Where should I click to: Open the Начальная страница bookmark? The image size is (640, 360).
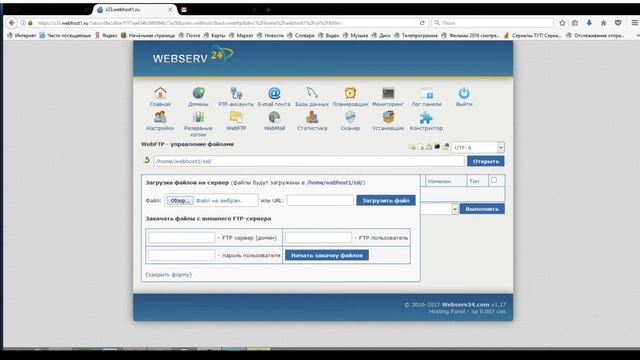coord(148,36)
